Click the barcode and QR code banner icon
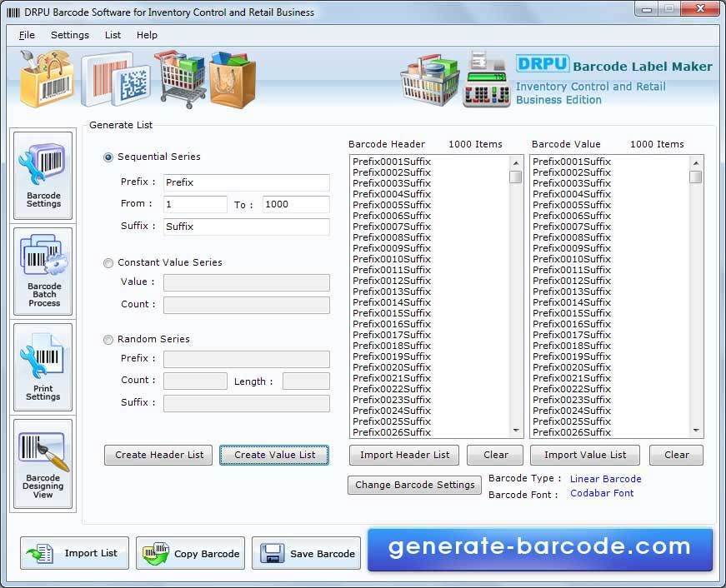Viewport: 726px width, 588px height. pos(116,80)
